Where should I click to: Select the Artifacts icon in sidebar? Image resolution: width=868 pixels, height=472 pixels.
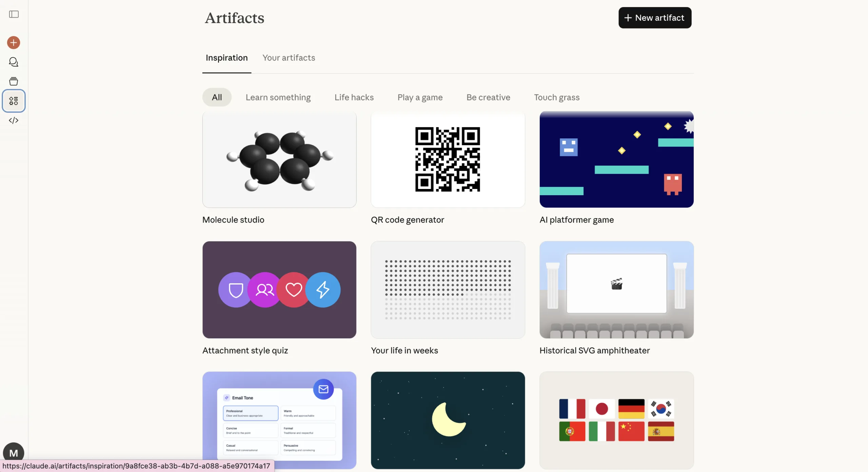pos(14,101)
